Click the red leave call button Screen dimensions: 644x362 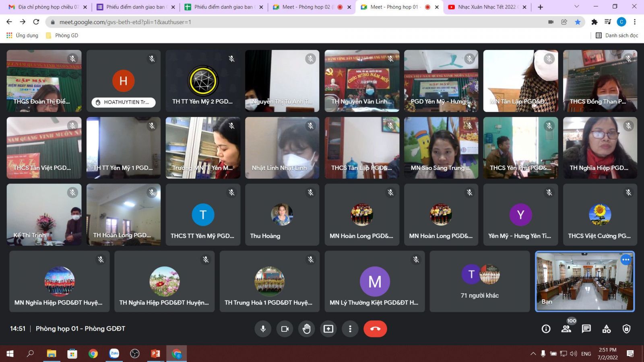click(x=375, y=329)
